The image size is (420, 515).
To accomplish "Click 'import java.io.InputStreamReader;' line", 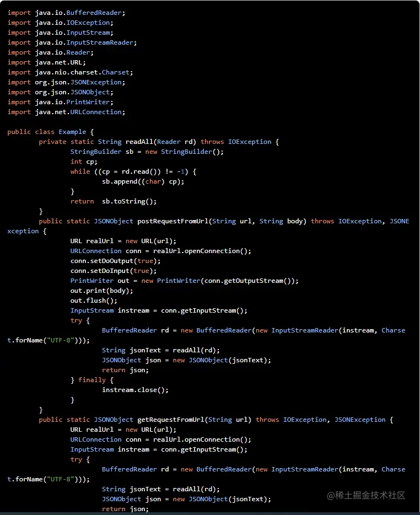I will (72, 42).
